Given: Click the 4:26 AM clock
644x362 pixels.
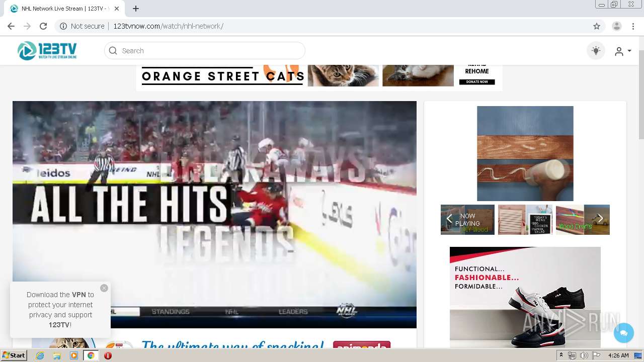Looking at the screenshot, I should click(x=618, y=355).
